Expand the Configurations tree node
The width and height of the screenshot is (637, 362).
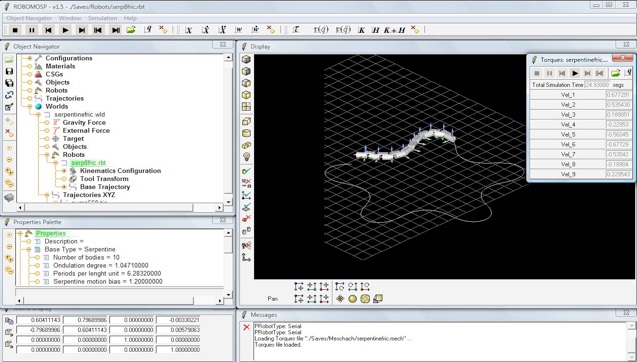point(30,58)
